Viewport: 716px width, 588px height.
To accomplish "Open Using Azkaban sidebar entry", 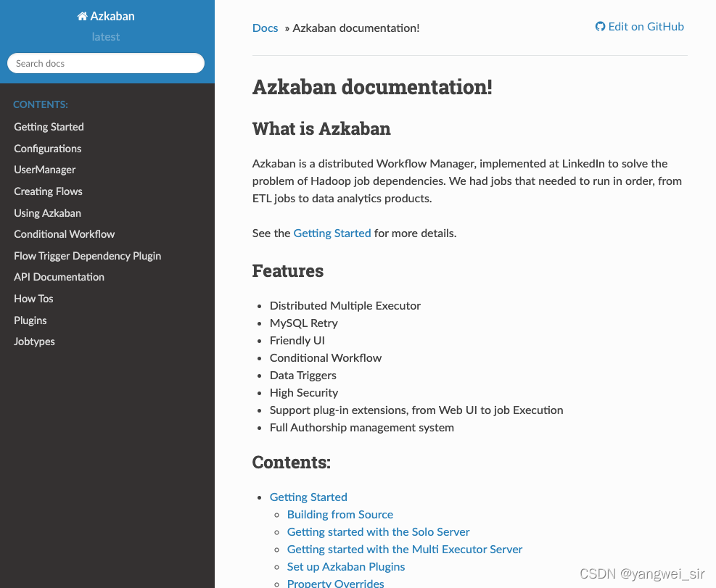I will click(x=47, y=212).
